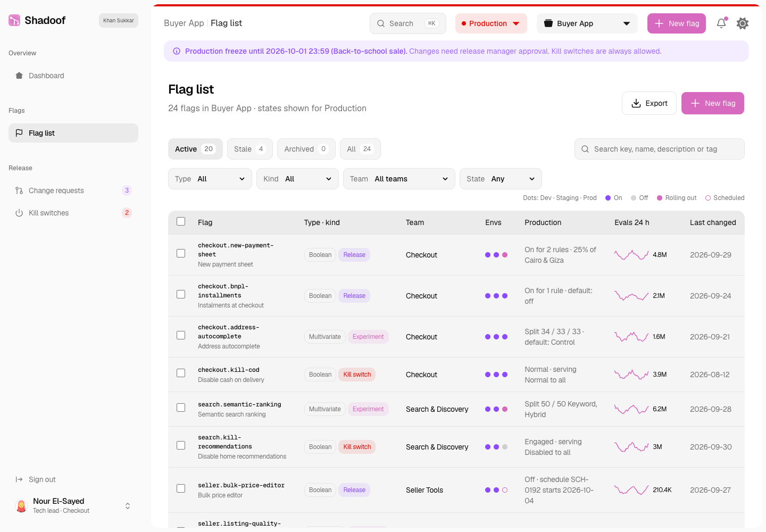Click the Sign out arrow icon
The height and width of the screenshot is (532, 766).
pos(19,479)
